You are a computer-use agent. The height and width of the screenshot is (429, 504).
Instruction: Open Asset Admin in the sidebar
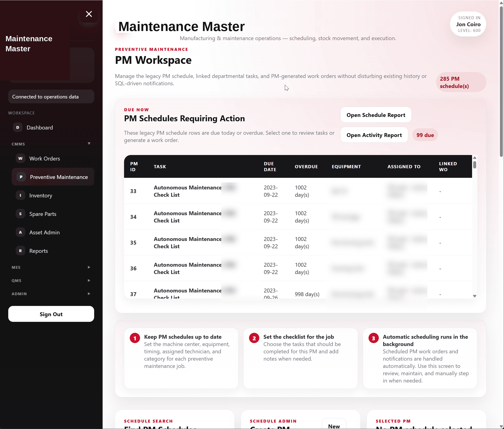(x=53, y=232)
